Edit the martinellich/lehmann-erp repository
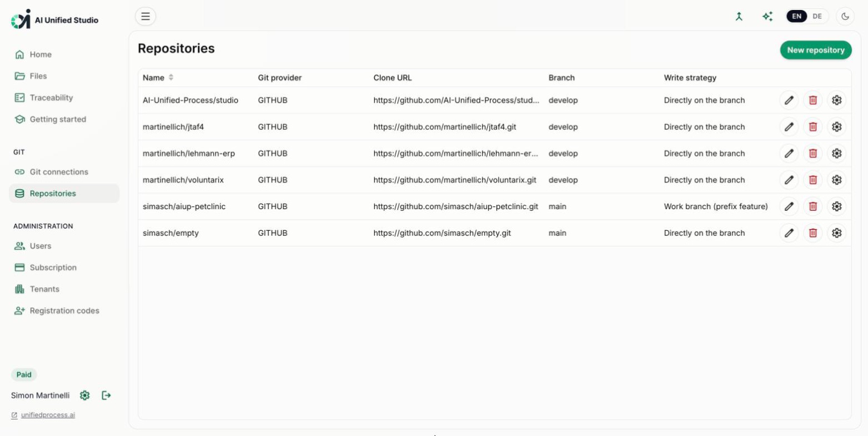The width and height of the screenshot is (868, 436). pos(789,154)
